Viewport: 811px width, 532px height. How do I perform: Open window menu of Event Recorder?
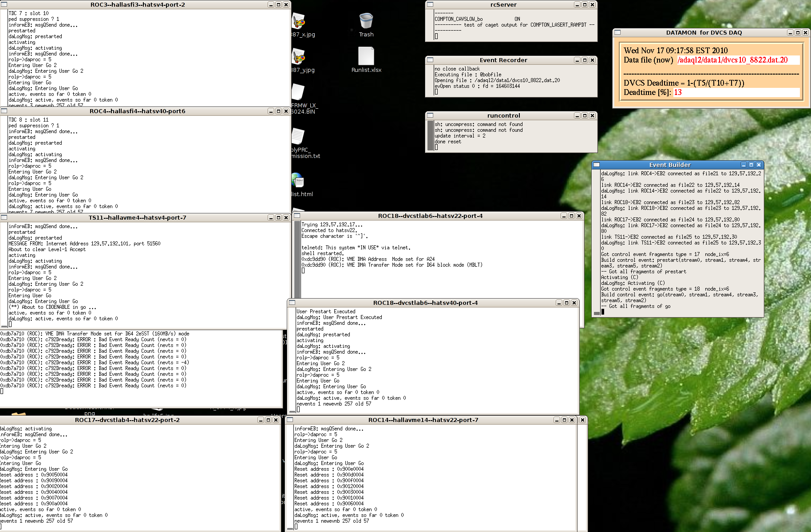pos(430,60)
